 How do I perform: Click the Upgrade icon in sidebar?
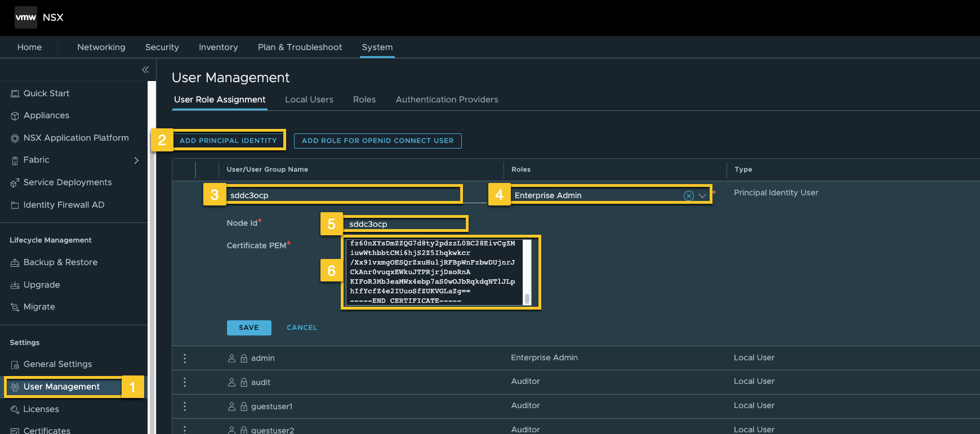tap(15, 285)
